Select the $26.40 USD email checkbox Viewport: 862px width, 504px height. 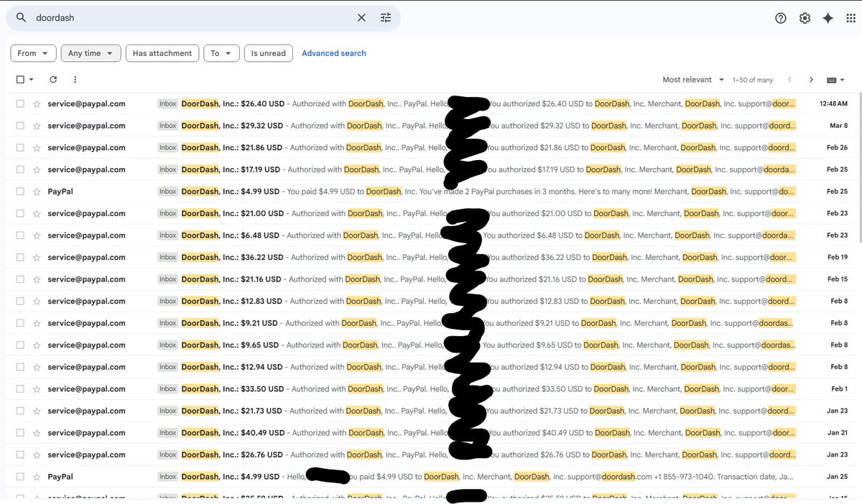pyautogui.click(x=20, y=103)
